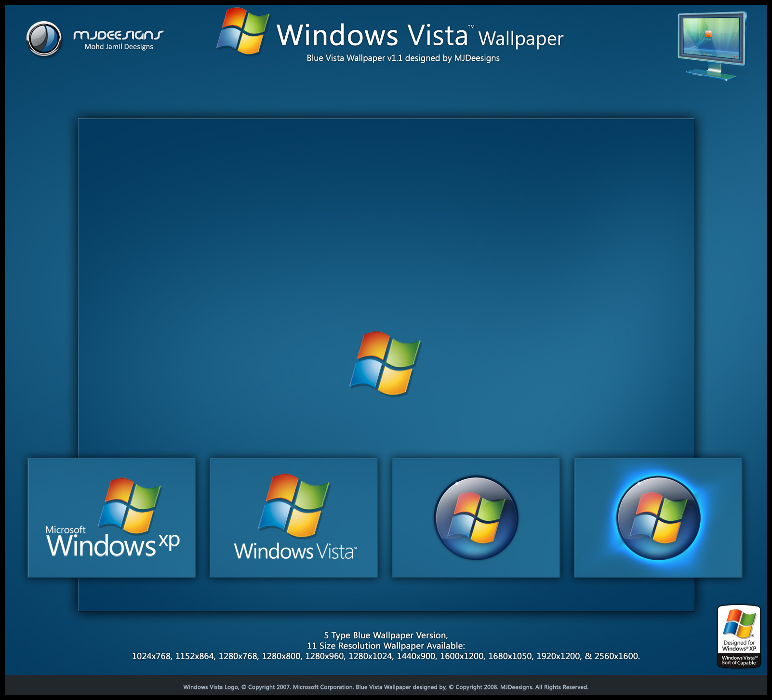
Task: Click the MJDeesigns round logo icon
Action: coord(44,39)
